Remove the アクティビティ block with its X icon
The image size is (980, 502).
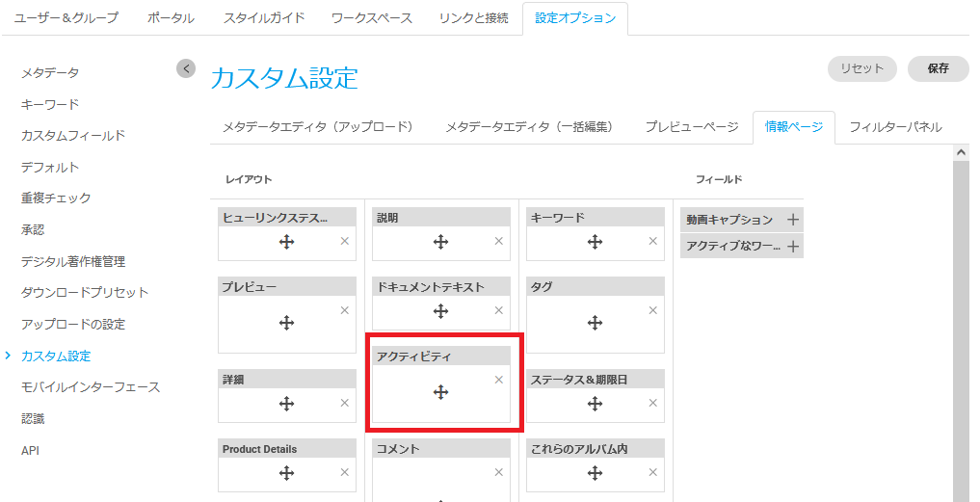498,380
